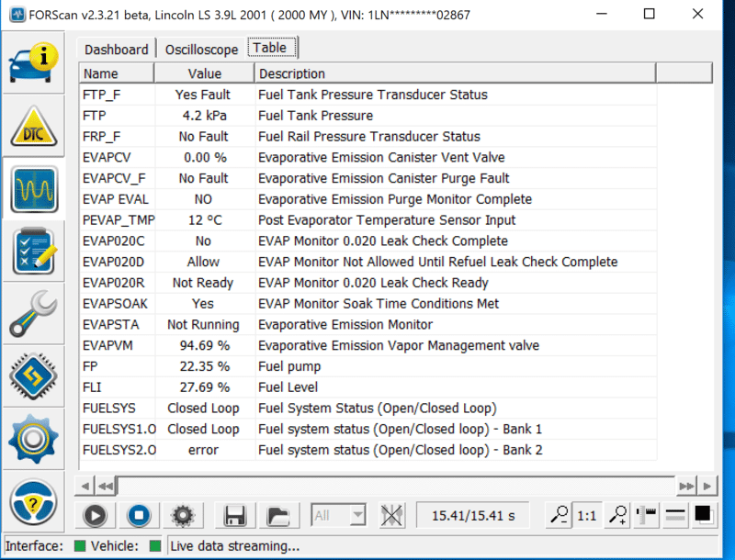Open the settings gear in sidebar
This screenshot has height=560, width=735.
(x=34, y=438)
